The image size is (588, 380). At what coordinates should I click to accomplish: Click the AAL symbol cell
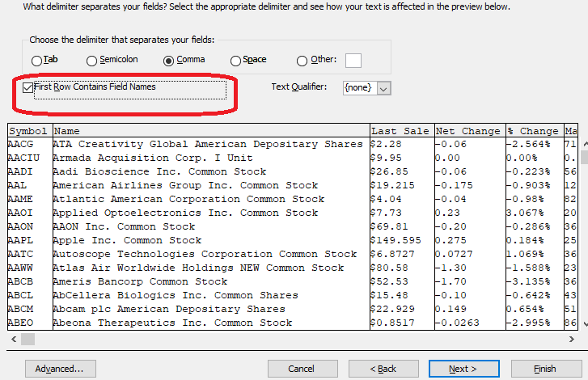[30, 185]
